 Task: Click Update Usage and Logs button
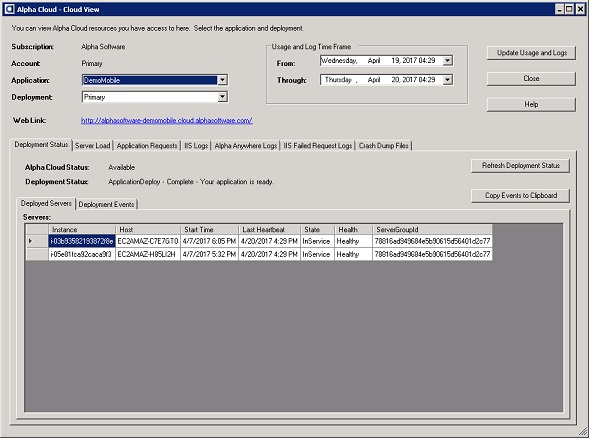[531, 53]
